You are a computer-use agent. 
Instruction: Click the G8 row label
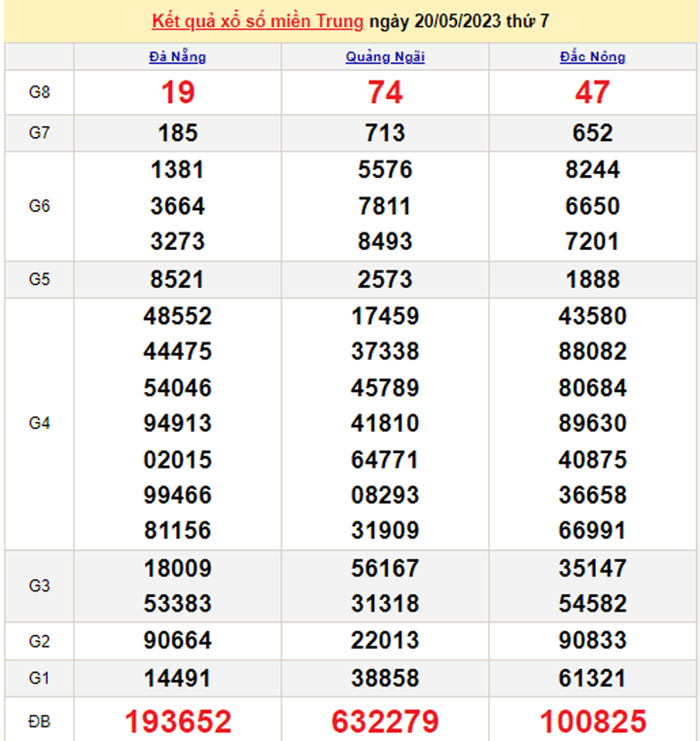click(39, 92)
